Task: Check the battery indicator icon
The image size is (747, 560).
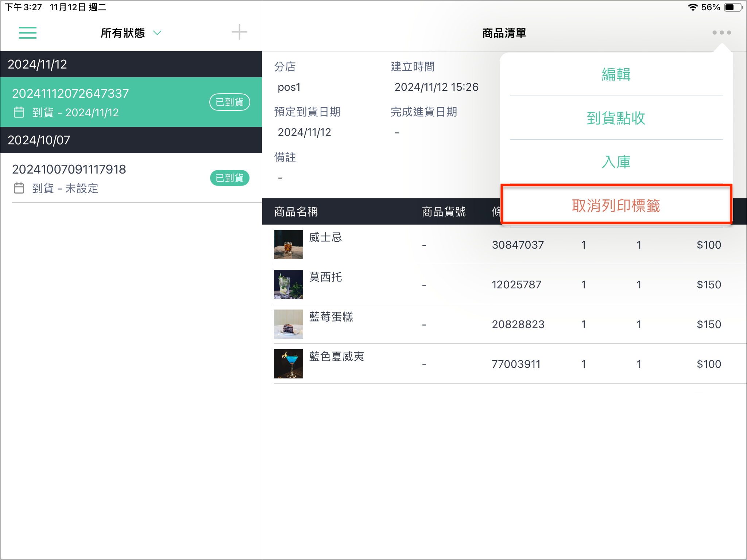Action: [734, 7]
